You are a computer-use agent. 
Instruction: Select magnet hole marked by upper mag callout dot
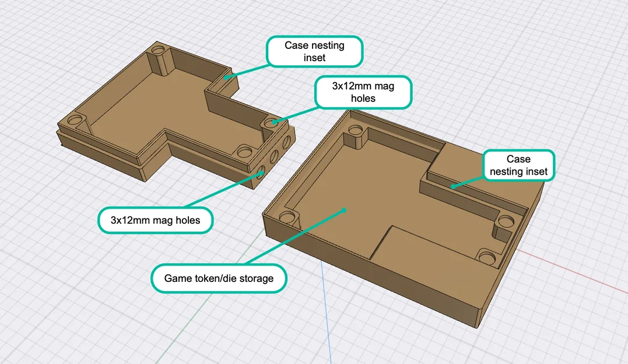click(x=271, y=122)
